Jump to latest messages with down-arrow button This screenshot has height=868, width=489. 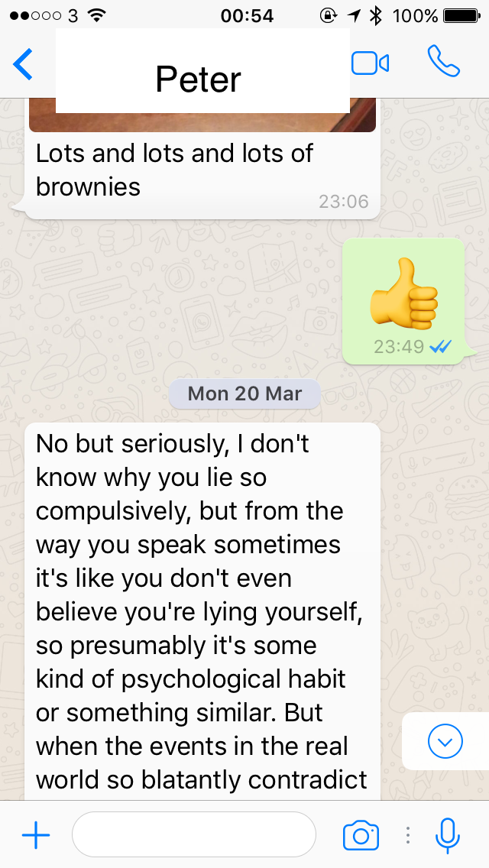[445, 741]
